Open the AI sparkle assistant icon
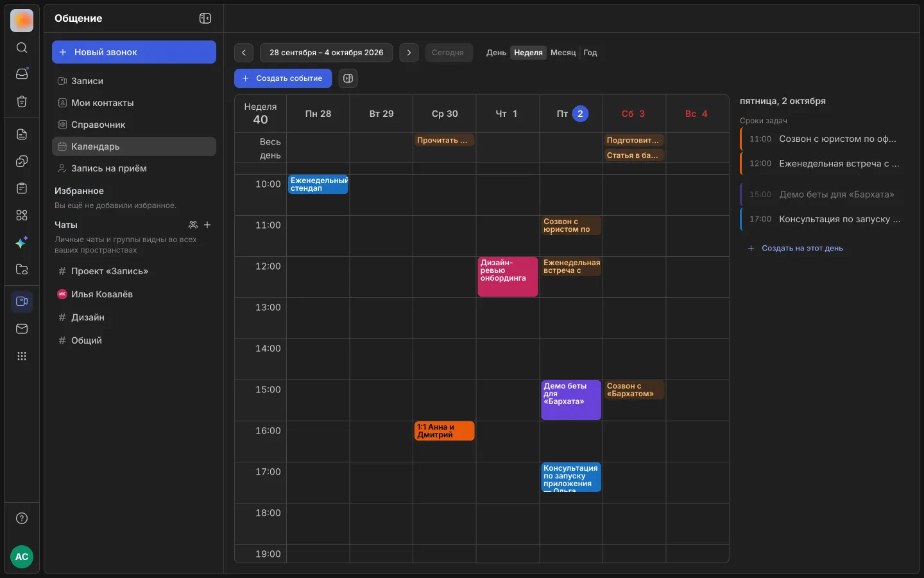The width and height of the screenshot is (924, 578). pos(22,242)
